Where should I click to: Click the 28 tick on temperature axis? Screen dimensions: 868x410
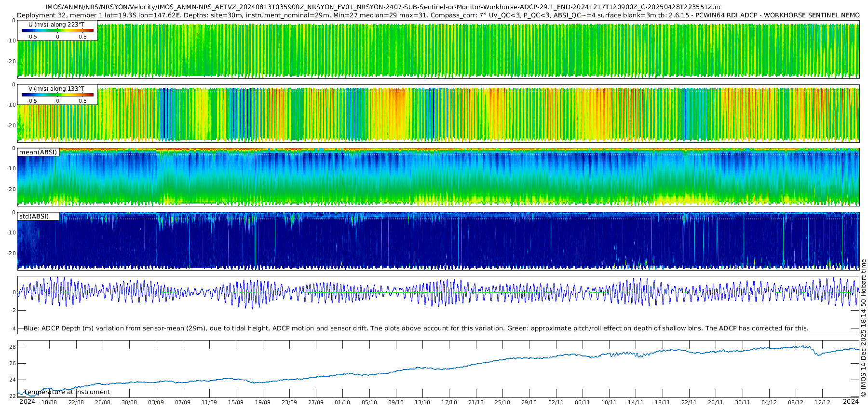(x=13, y=347)
